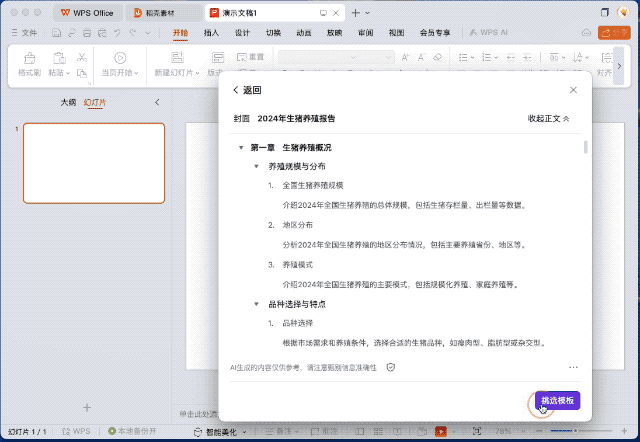Click the increase font size icon

405,58
